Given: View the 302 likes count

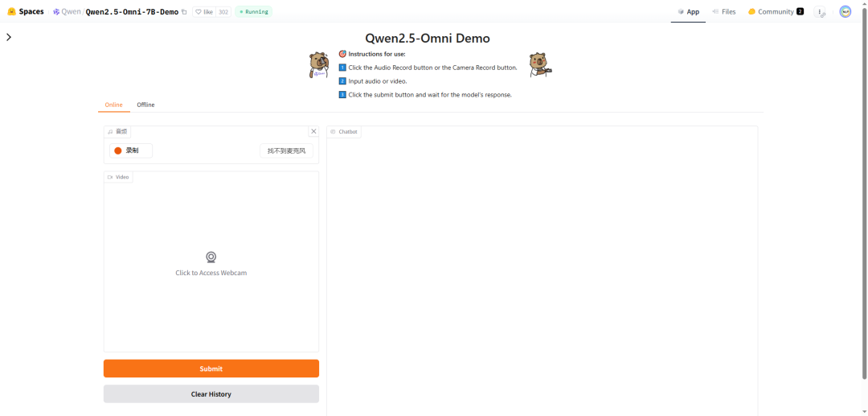Looking at the screenshot, I should pyautogui.click(x=223, y=11).
